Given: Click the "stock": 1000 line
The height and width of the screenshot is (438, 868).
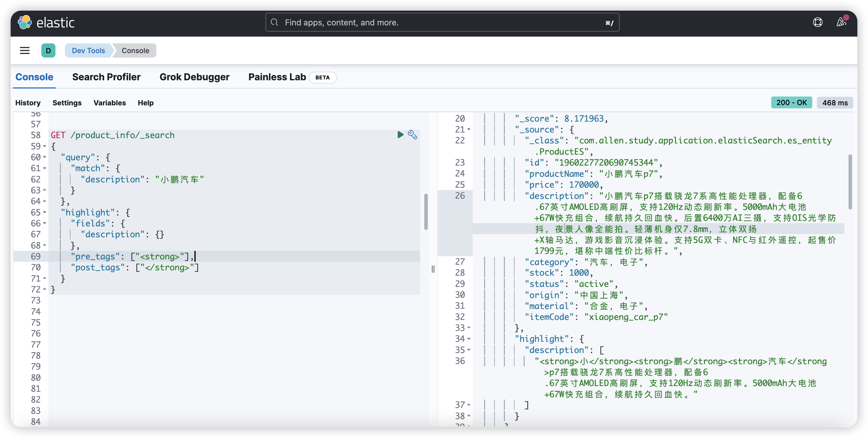Looking at the screenshot, I should (559, 273).
